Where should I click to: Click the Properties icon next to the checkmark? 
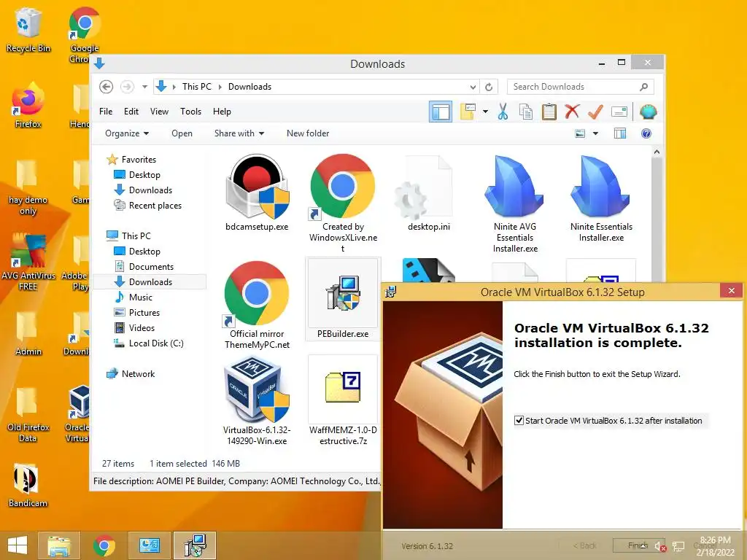[x=619, y=112]
